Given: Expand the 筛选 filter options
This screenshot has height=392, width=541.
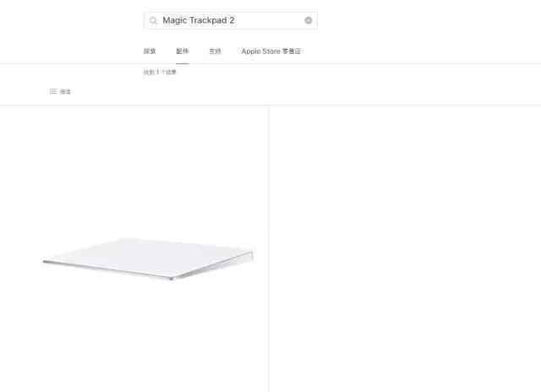Looking at the screenshot, I should 60,91.
